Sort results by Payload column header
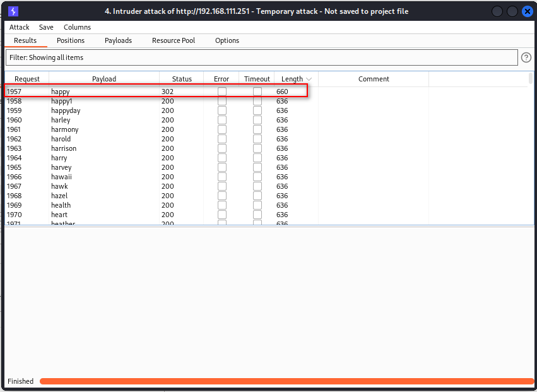 pos(104,79)
